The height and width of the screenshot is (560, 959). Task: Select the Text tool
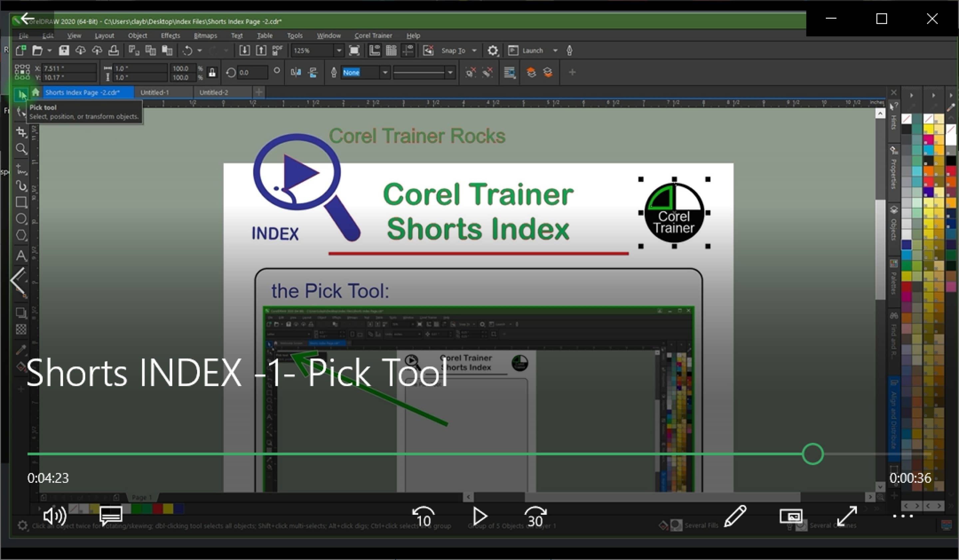[x=21, y=256]
